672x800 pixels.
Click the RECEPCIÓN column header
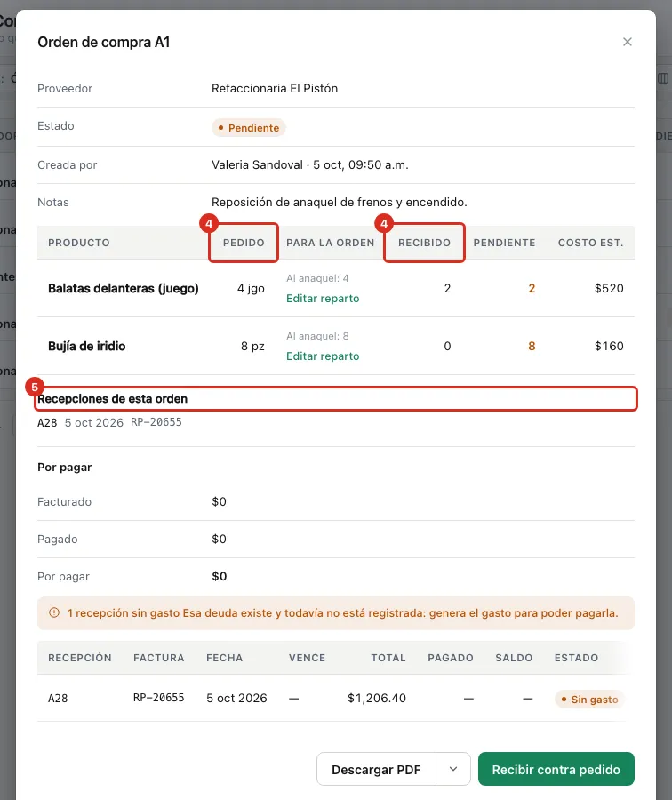click(x=80, y=658)
